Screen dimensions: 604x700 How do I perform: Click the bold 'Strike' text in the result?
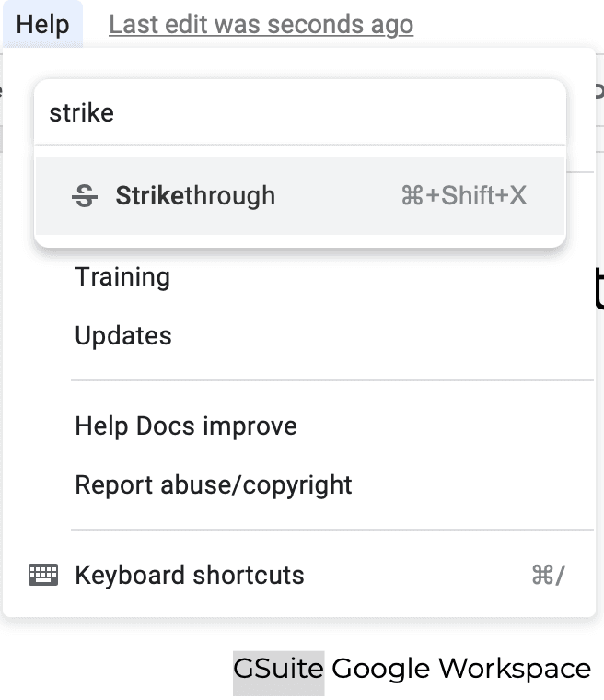coord(149,195)
